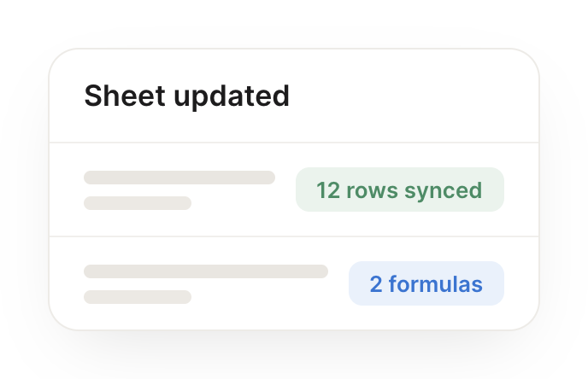This screenshot has width=588, height=379.
Task: Click the number 2 in the blue badge
Action: pyautogui.click(x=376, y=284)
